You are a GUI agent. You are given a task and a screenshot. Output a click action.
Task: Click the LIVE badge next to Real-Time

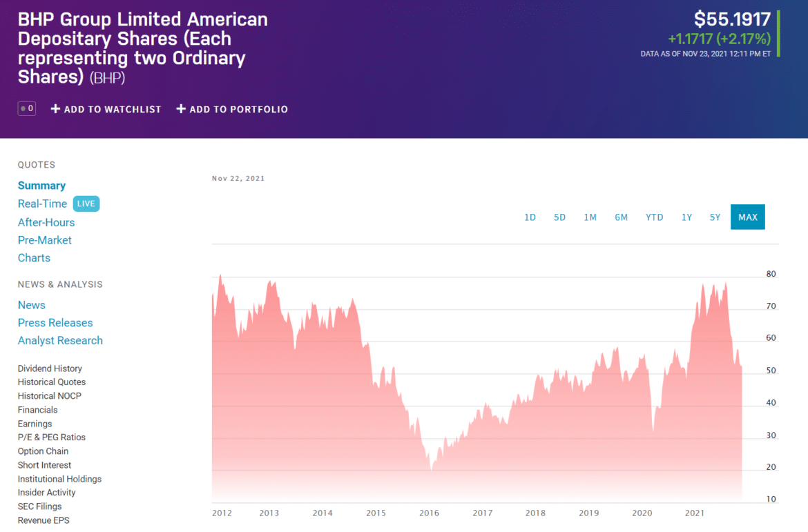pyautogui.click(x=86, y=204)
